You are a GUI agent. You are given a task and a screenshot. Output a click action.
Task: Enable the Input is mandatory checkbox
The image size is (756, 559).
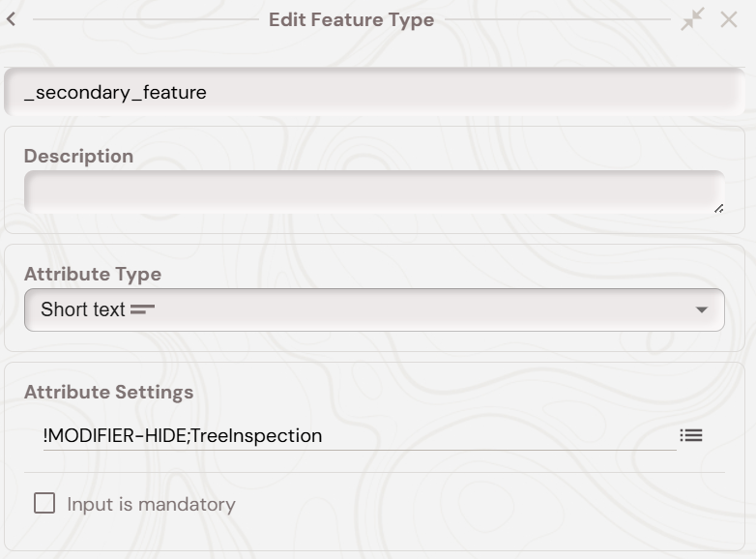click(x=44, y=504)
